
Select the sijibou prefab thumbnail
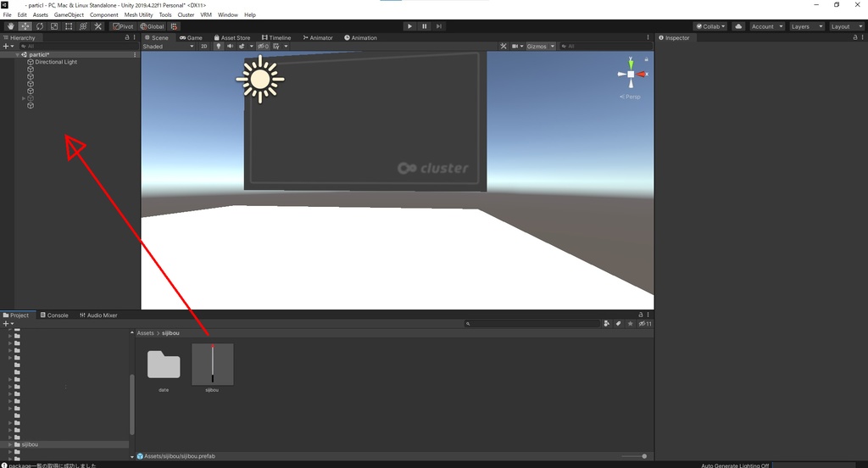click(x=212, y=364)
